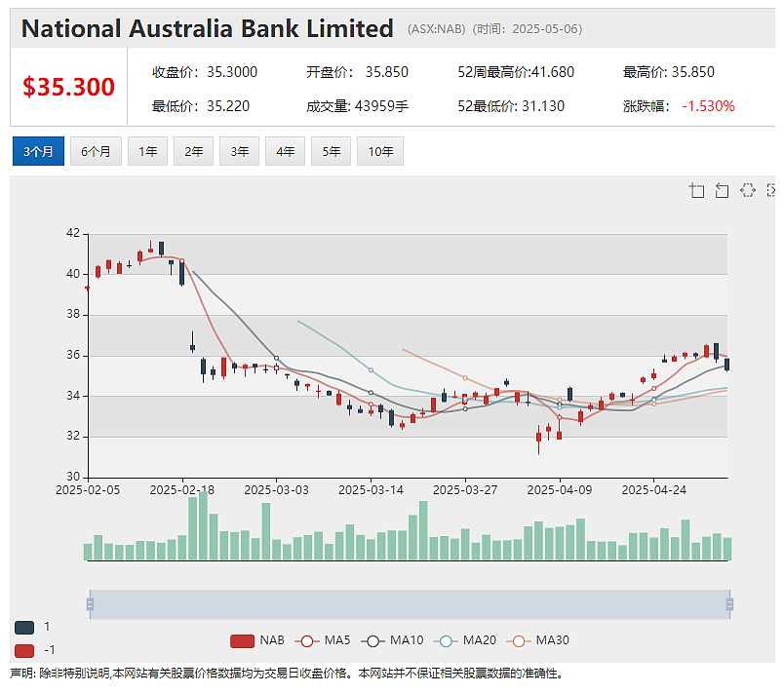The width and height of the screenshot is (784, 694).
Task: Hide the MA10 moving average line
Action: point(392,640)
